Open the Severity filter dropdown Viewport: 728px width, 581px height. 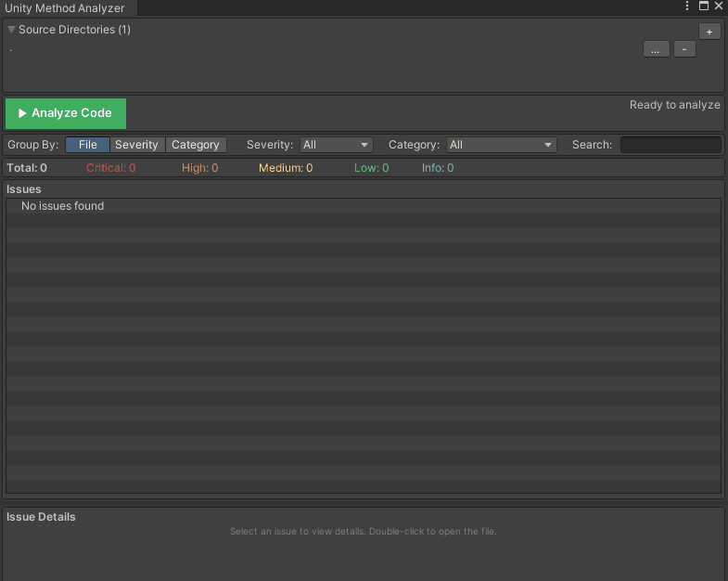click(x=336, y=145)
